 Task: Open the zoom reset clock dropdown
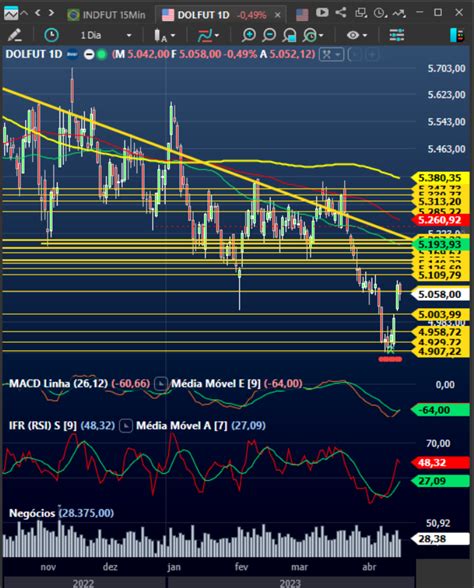click(x=313, y=35)
